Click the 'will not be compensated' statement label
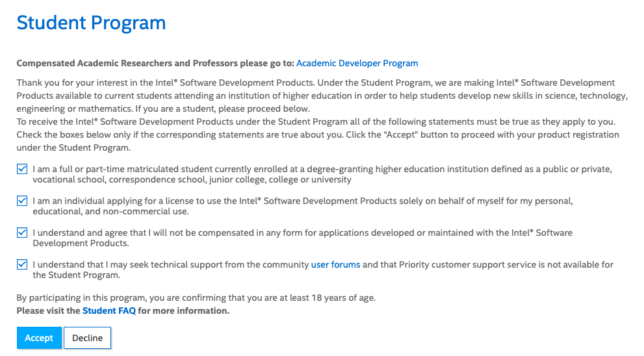 (x=303, y=238)
